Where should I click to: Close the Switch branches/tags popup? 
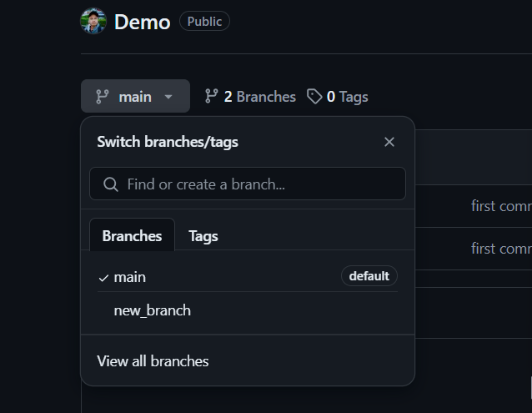point(389,142)
